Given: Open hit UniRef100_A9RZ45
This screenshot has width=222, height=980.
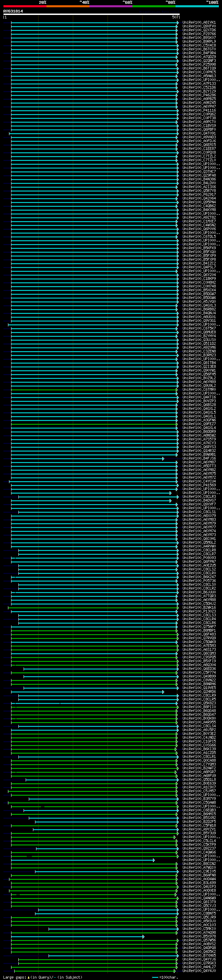Looking at the screenshot, I should pos(199,103).
